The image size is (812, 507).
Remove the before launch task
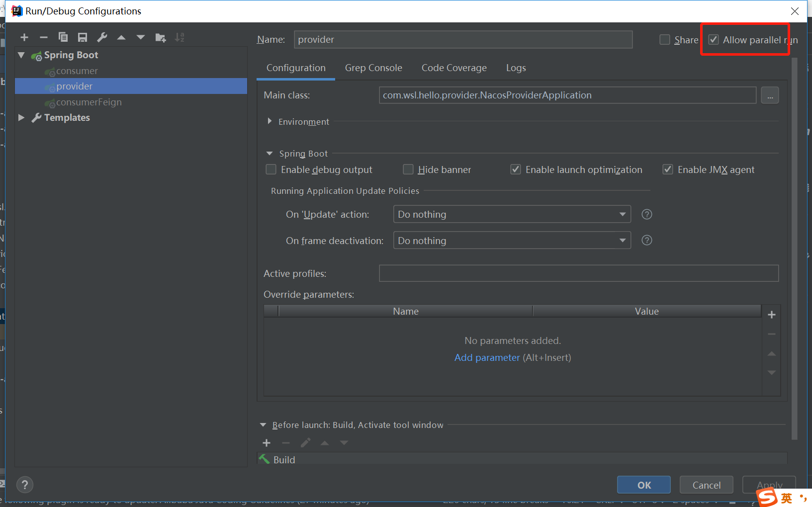tap(285, 443)
